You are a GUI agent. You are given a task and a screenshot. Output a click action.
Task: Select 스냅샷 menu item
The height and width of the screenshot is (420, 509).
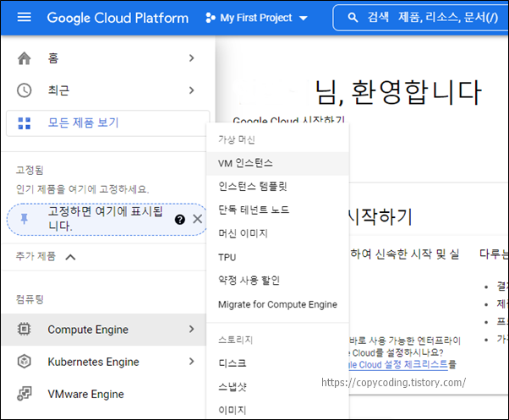click(x=277, y=386)
